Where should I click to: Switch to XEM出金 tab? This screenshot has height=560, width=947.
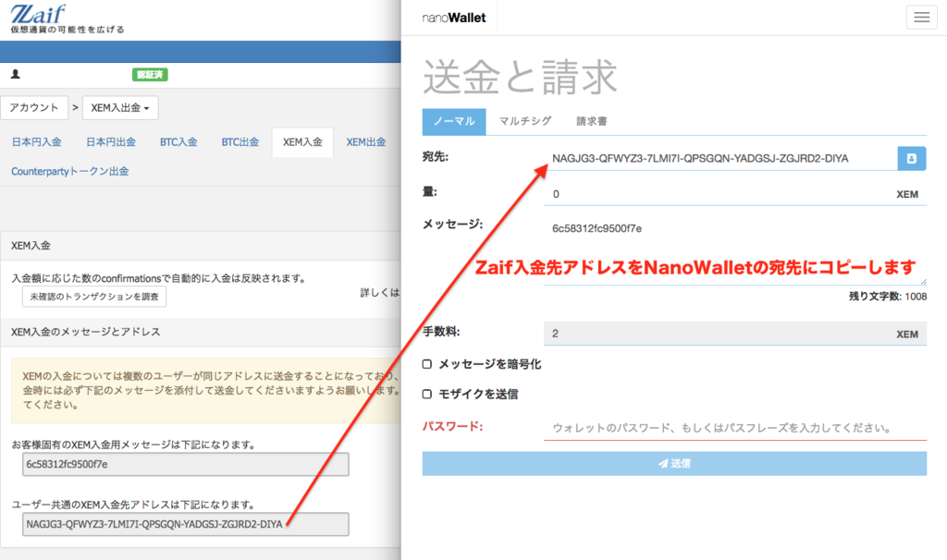pos(366,142)
